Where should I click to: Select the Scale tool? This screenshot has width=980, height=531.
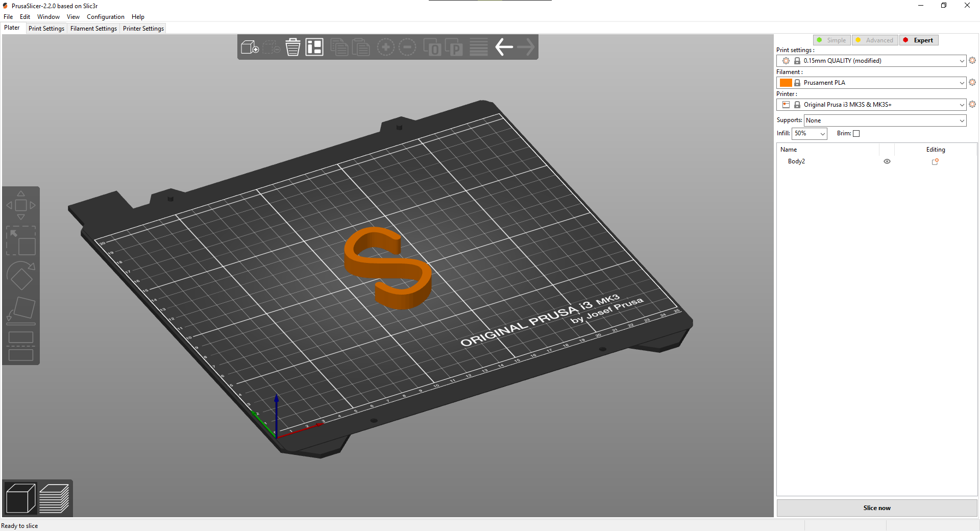point(21,240)
